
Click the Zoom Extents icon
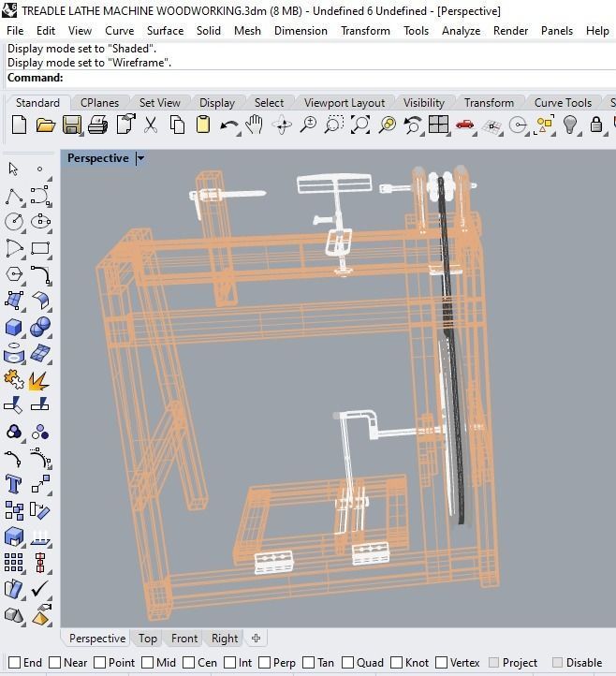(x=360, y=125)
